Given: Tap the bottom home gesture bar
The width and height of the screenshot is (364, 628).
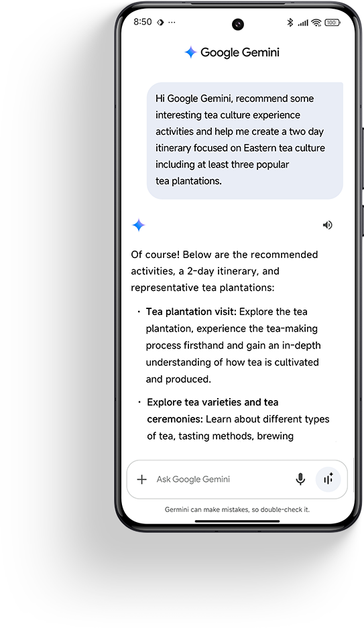Looking at the screenshot, I should tap(237, 521).
